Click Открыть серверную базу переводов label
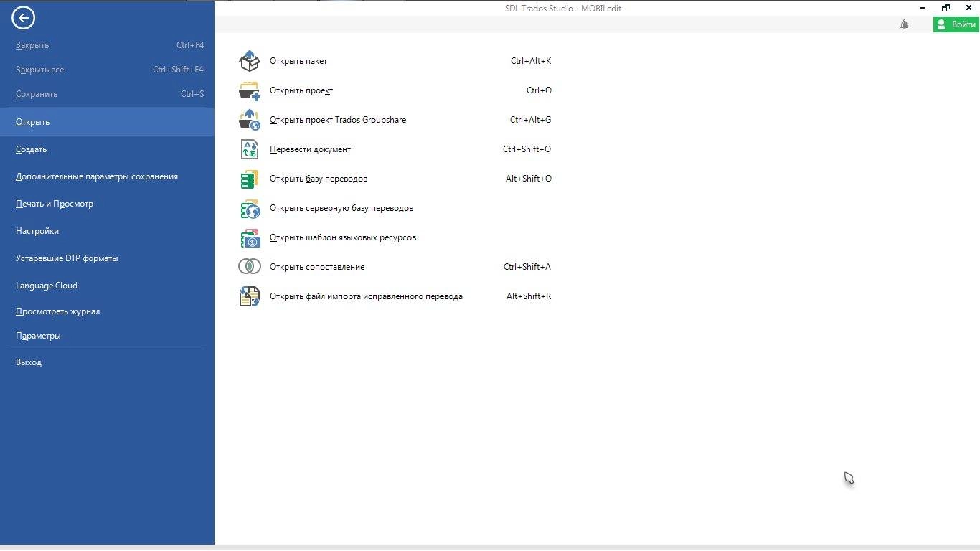Viewport: 980px width, 551px height. pos(341,208)
